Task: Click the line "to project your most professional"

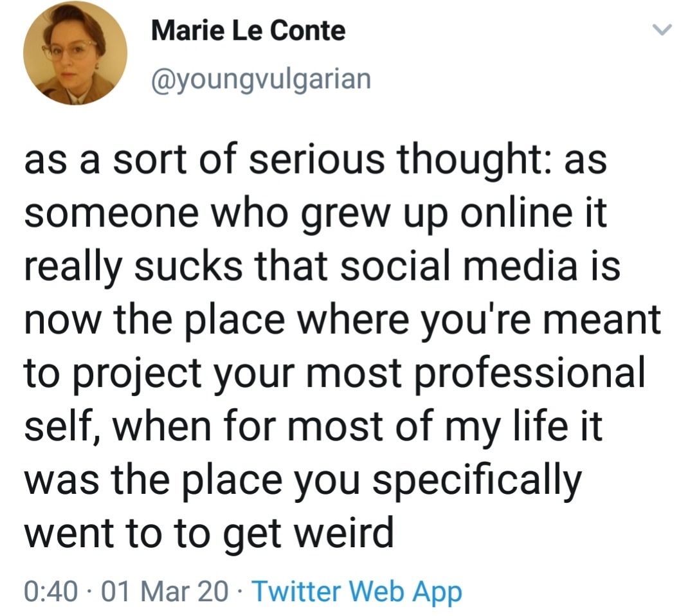Action: tap(335, 373)
